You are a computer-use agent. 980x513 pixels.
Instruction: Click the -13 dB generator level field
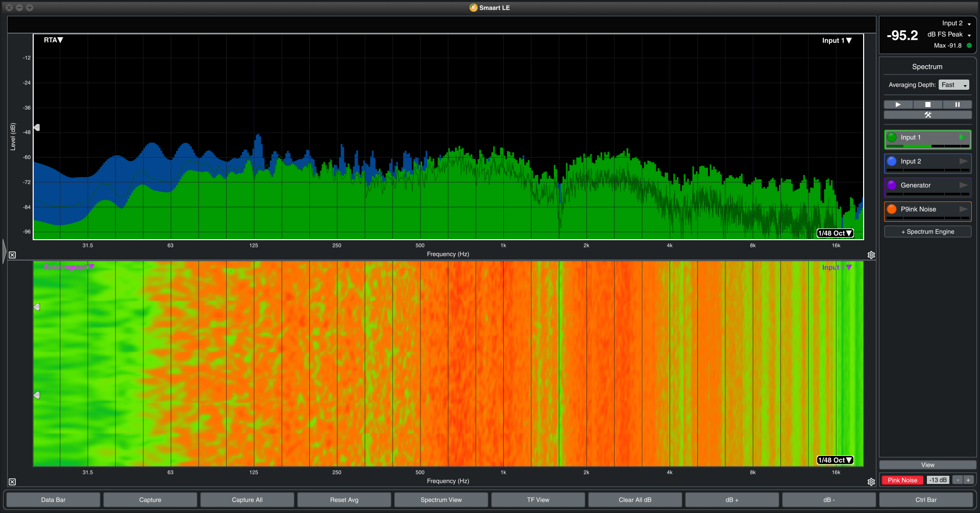(938, 480)
